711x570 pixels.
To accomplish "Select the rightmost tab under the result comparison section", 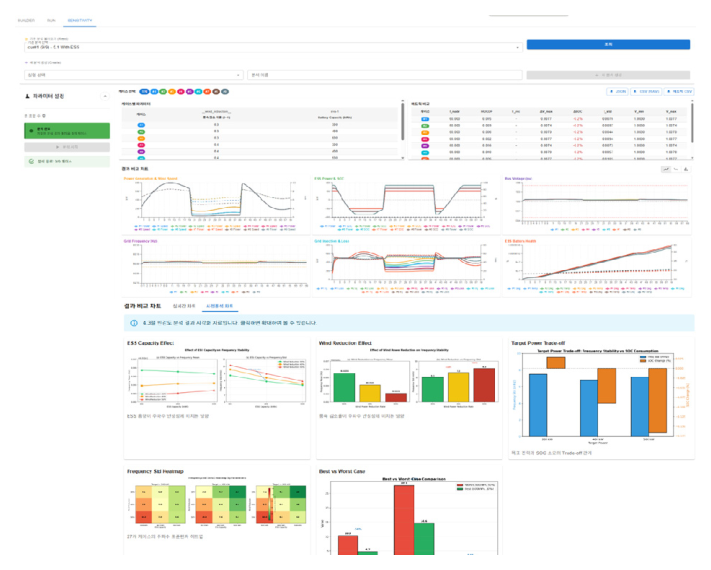I will [220, 305].
